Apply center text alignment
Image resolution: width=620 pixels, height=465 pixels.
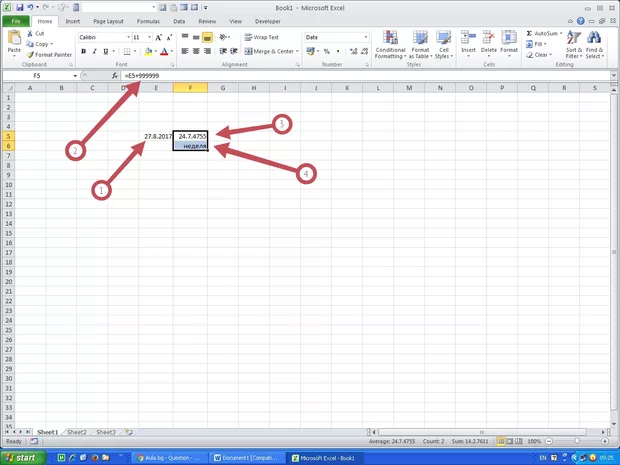tap(196, 51)
